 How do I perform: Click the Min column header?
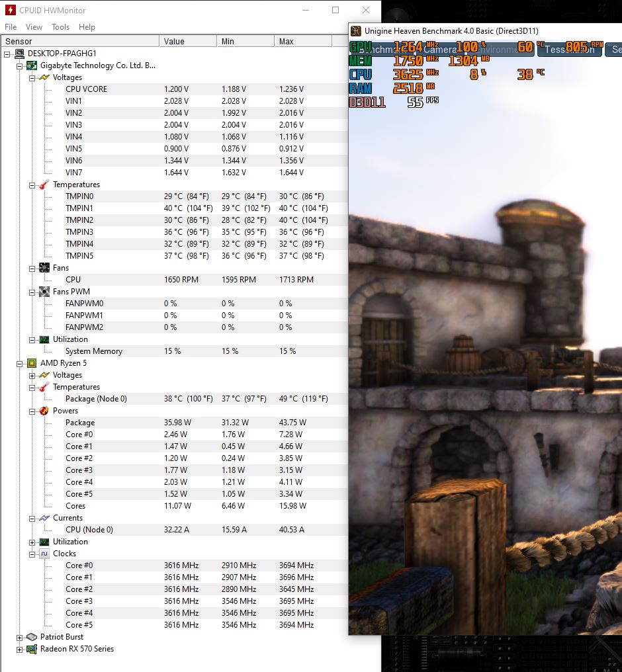point(245,41)
